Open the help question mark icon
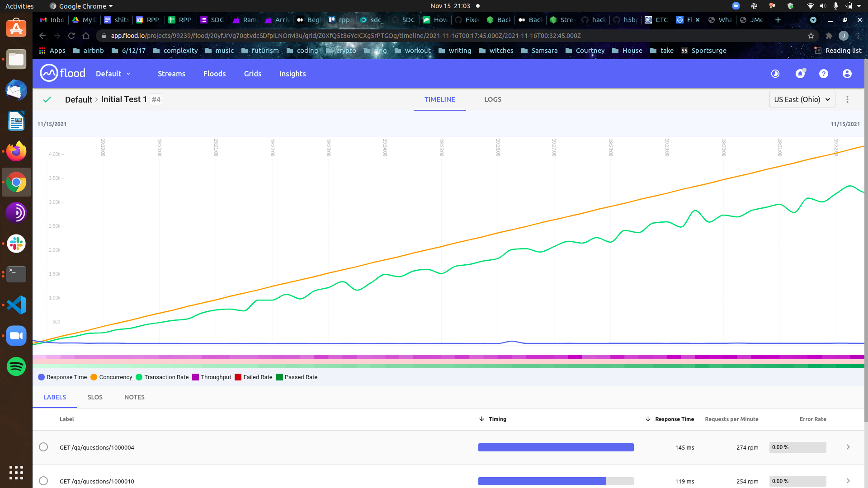 click(x=824, y=74)
